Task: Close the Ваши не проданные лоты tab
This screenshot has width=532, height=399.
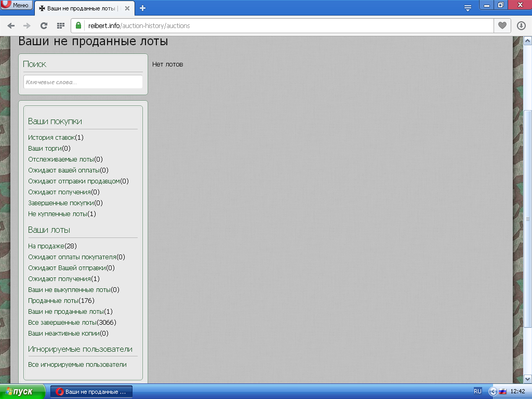Action: 127,8
